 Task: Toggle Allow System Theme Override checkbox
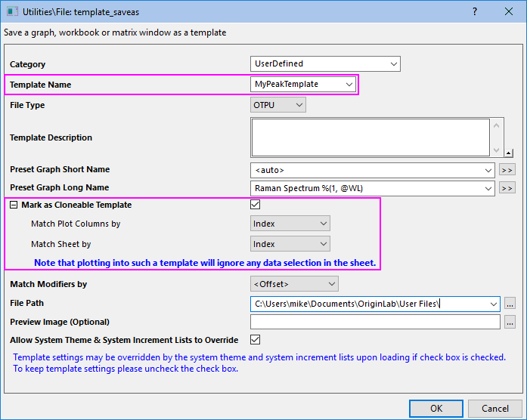click(256, 340)
